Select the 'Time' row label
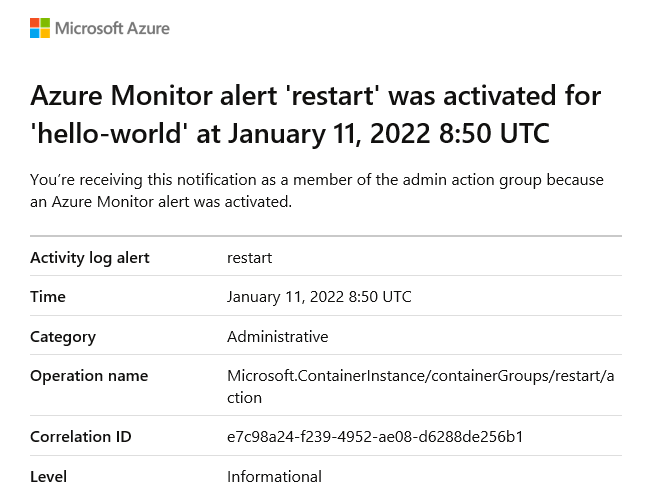The width and height of the screenshot is (647, 482). click(x=48, y=297)
